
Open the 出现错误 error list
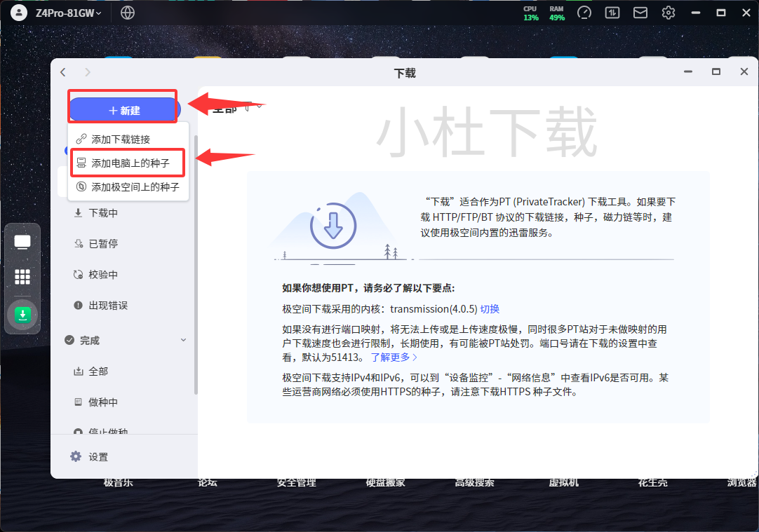coord(107,306)
